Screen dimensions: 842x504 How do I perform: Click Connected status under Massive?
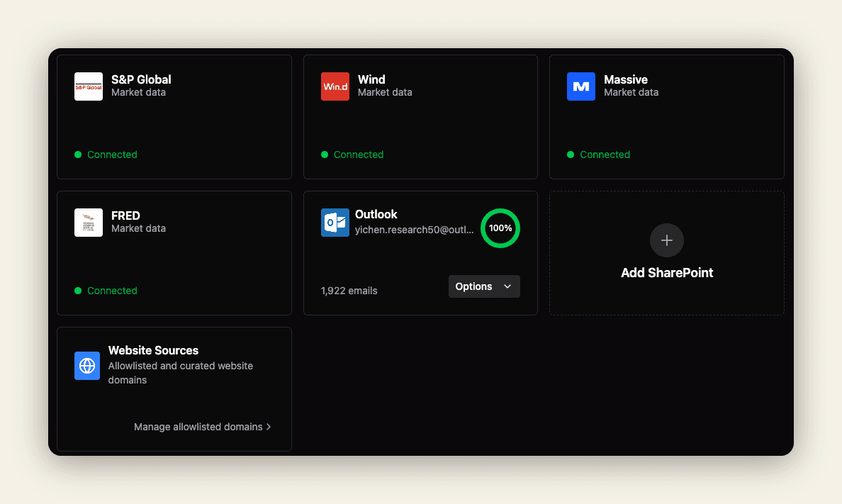pos(605,155)
